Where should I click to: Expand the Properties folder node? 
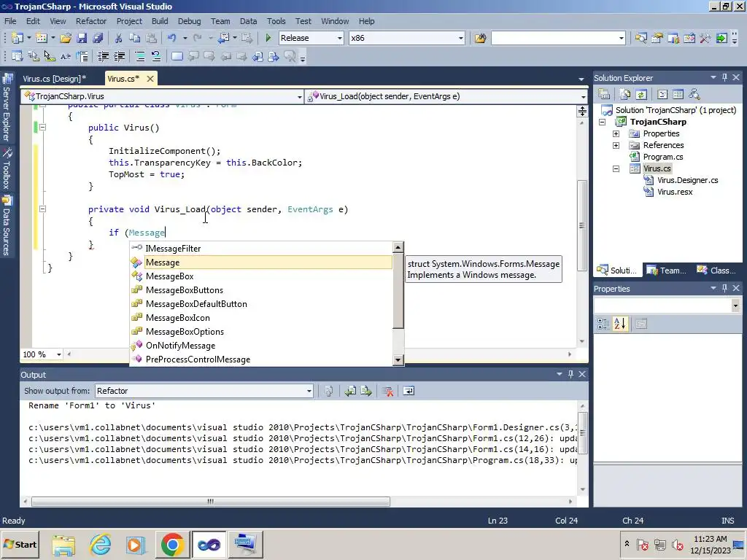tap(616, 134)
